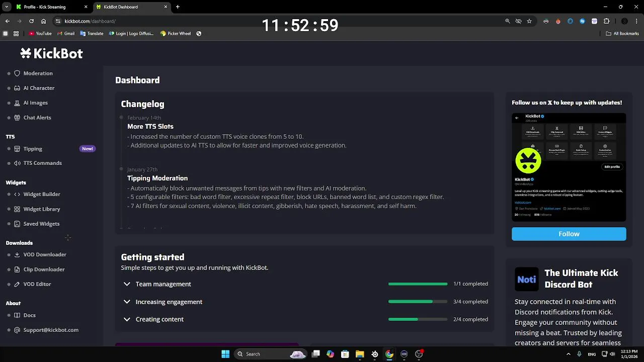
Task: Reload the page with refresh icon
Action: click(x=31, y=21)
